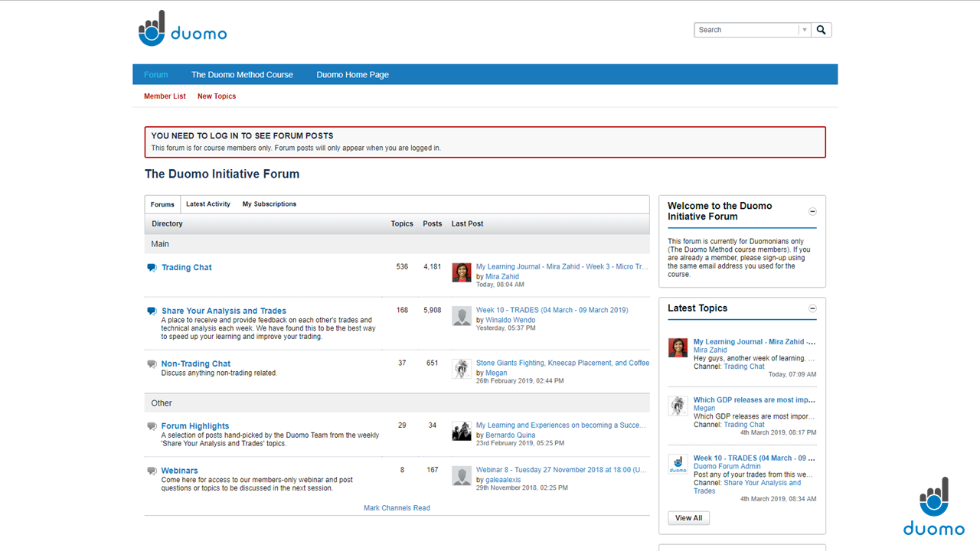View New Topics link
This screenshot has height=551, width=980.
[x=217, y=96]
